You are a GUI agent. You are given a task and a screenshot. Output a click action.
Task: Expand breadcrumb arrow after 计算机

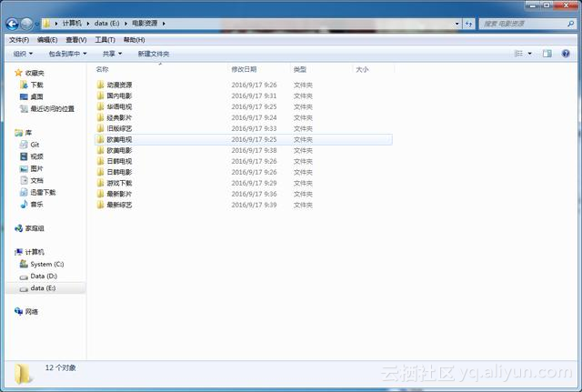point(88,24)
